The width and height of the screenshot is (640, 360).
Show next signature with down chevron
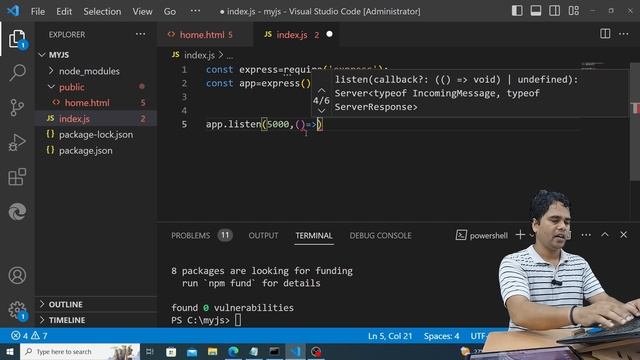(322, 111)
